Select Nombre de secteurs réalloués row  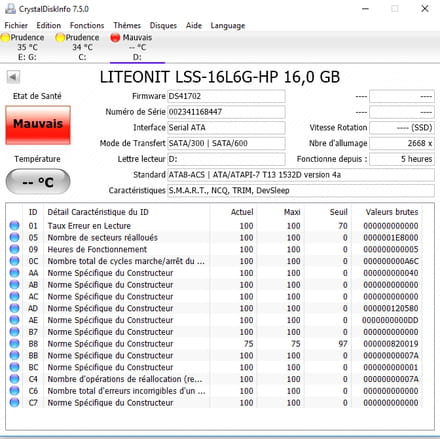[x=215, y=237]
